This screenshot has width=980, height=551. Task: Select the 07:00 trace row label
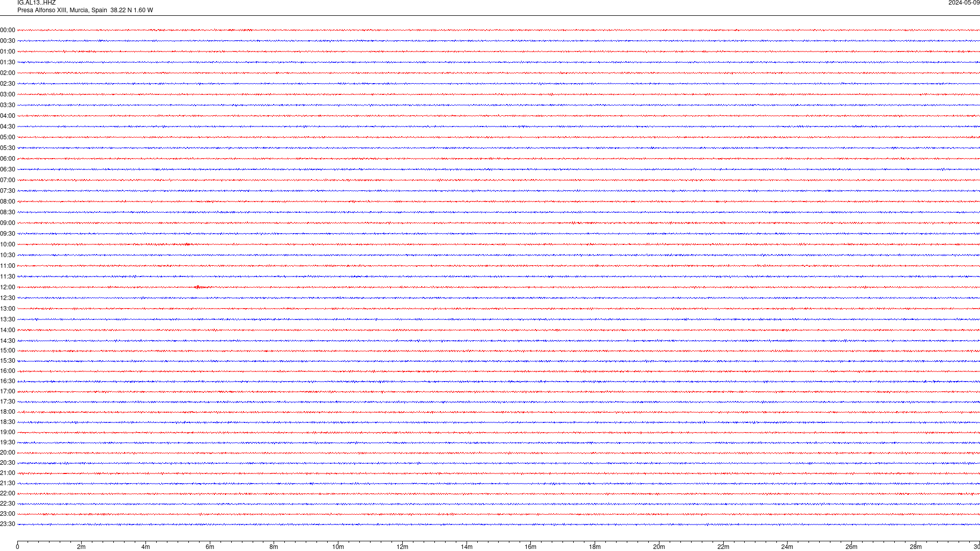(8, 180)
